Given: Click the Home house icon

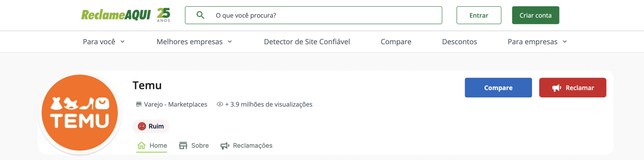Looking at the screenshot, I should [141, 145].
